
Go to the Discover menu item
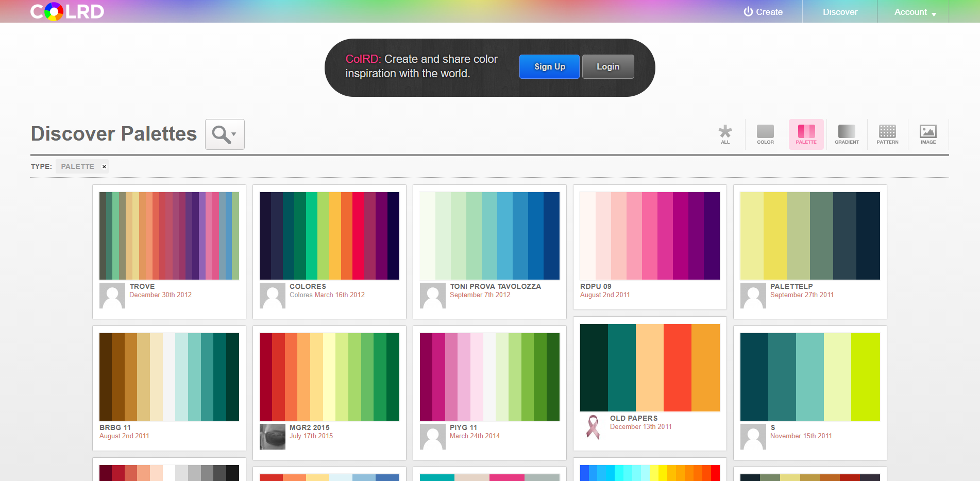[x=840, y=12]
